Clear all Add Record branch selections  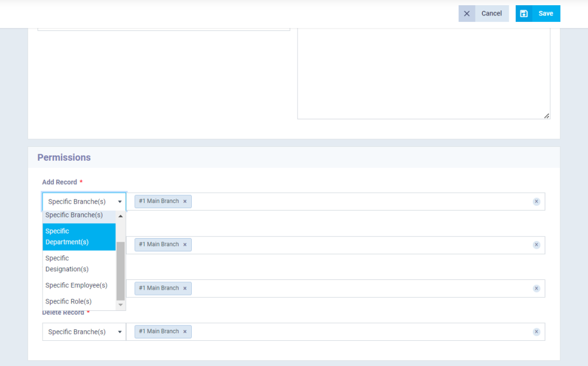click(x=536, y=201)
